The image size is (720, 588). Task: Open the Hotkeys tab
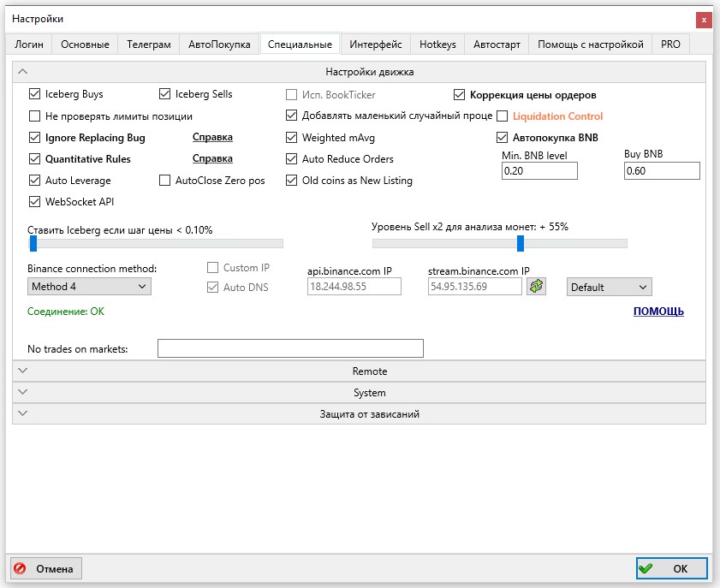437,45
